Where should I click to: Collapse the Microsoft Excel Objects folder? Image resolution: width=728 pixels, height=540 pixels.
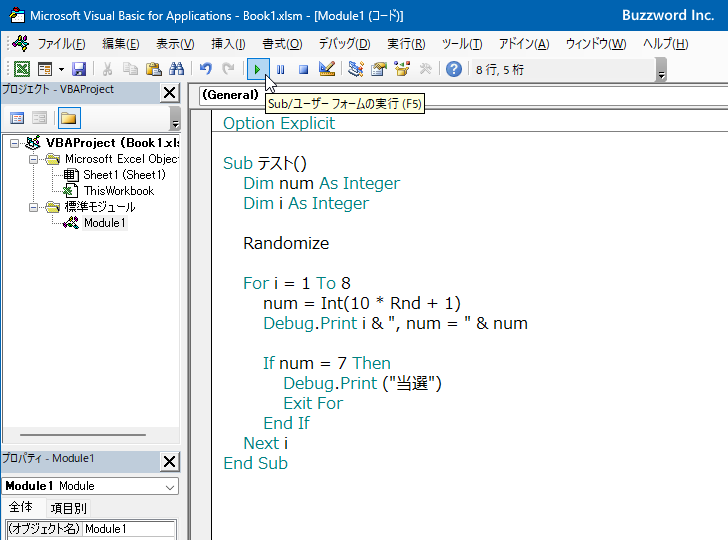pyautogui.click(x=33, y=159)
